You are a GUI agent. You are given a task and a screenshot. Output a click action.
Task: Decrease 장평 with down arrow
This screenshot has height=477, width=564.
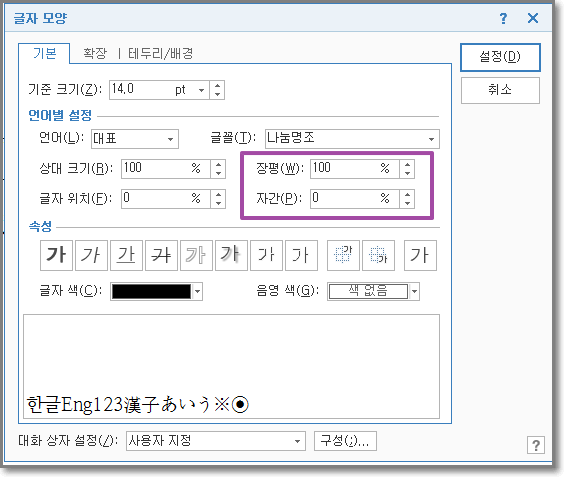tap(407, 173)
